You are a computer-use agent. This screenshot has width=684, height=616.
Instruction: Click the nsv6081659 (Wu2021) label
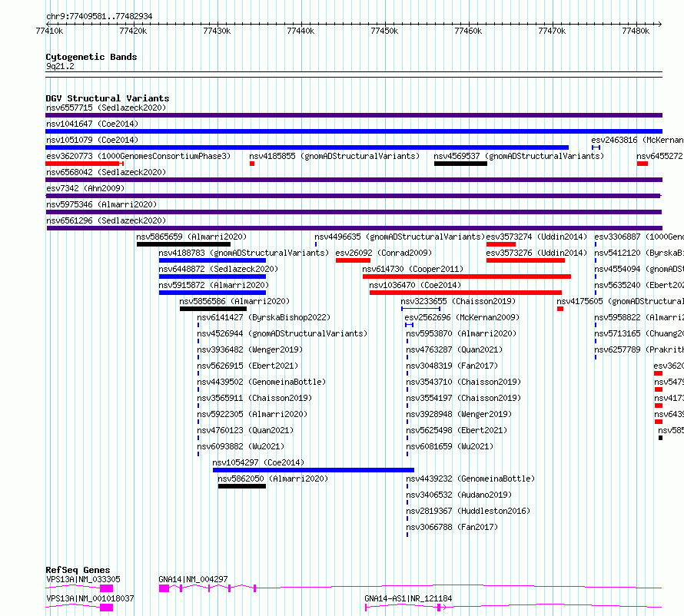(x=450, y=447)
